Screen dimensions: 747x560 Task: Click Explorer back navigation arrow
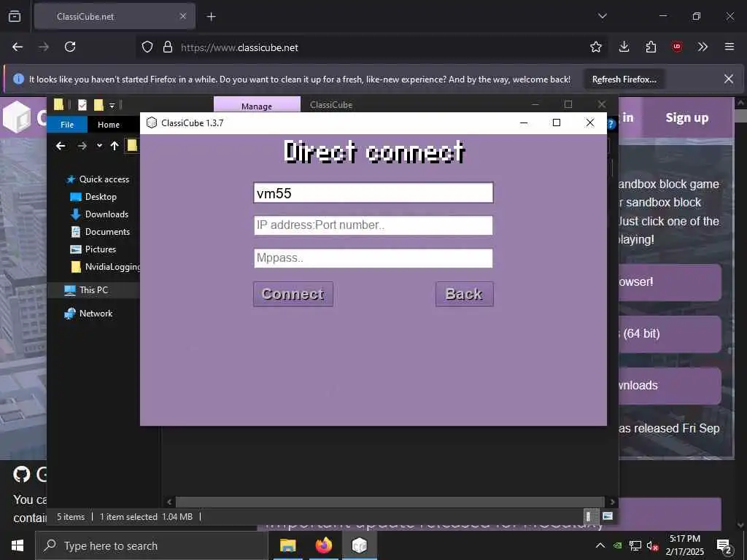(61, 146)
